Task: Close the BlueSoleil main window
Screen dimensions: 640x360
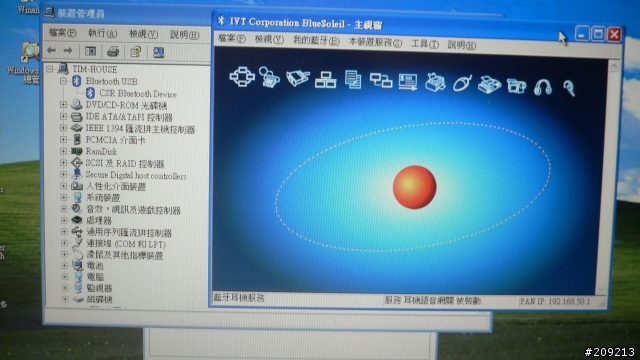Action: [614, 34]
